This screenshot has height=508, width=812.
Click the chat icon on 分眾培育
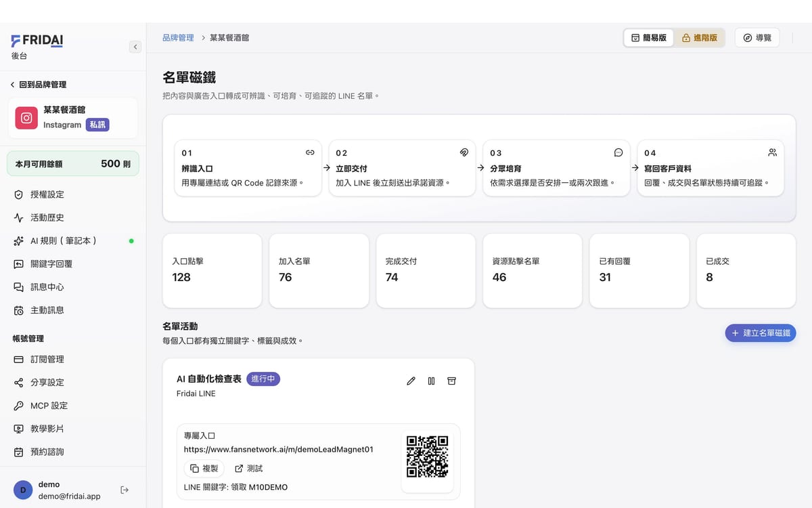pos(618,152)
